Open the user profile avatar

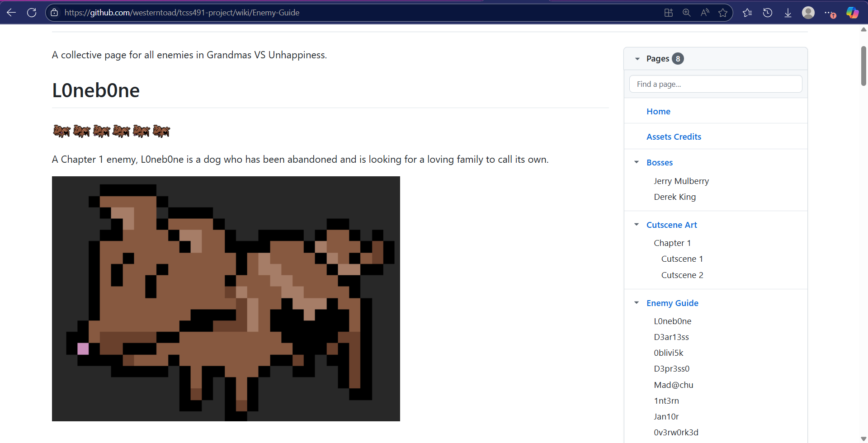pyautogui.click(x=808, y=13)
